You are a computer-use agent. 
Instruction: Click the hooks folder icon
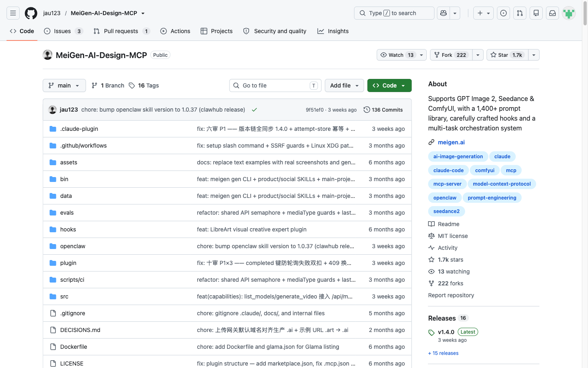point(53,229)
